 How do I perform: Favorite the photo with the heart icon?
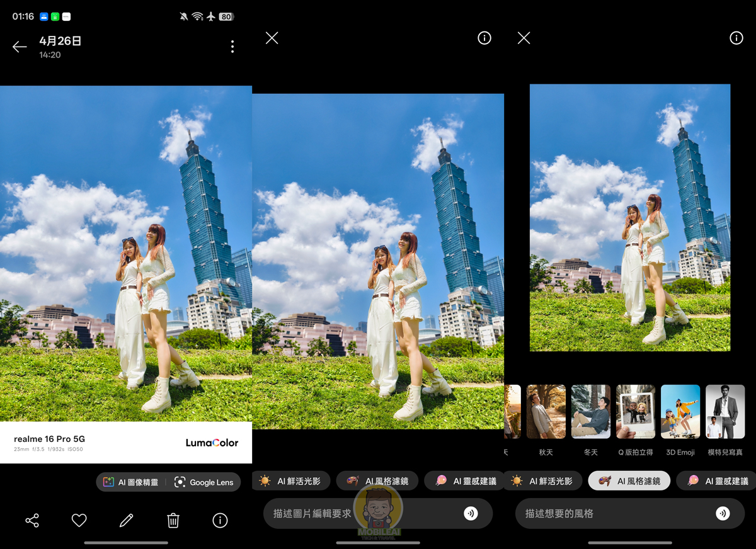(79, 520)
